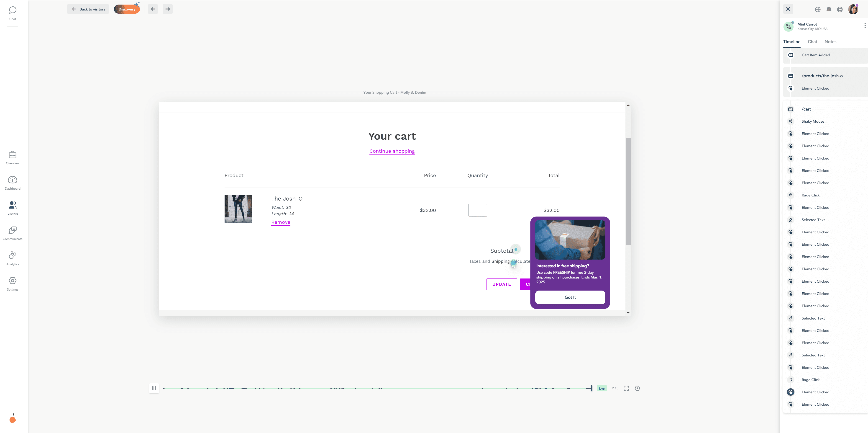Image resolution: width=868 pixels, height=433 pixels.
Task: Click Remove link for The Josh-O
Action: 281,222
